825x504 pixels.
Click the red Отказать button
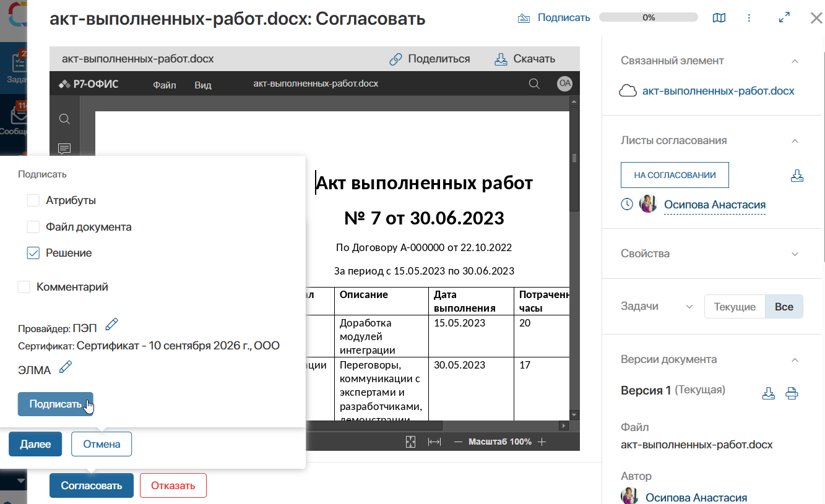tap(173, 485)
